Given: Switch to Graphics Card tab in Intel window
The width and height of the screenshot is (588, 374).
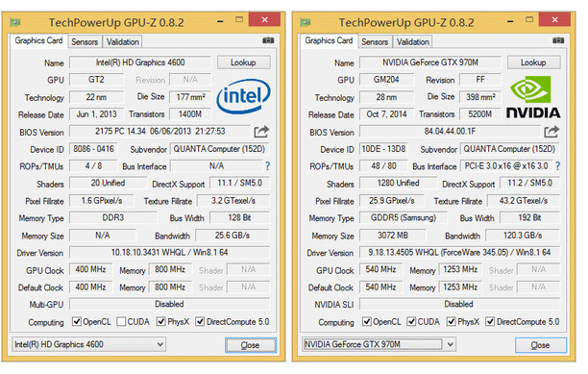Looking at the screenshot, I should point(38,40).
